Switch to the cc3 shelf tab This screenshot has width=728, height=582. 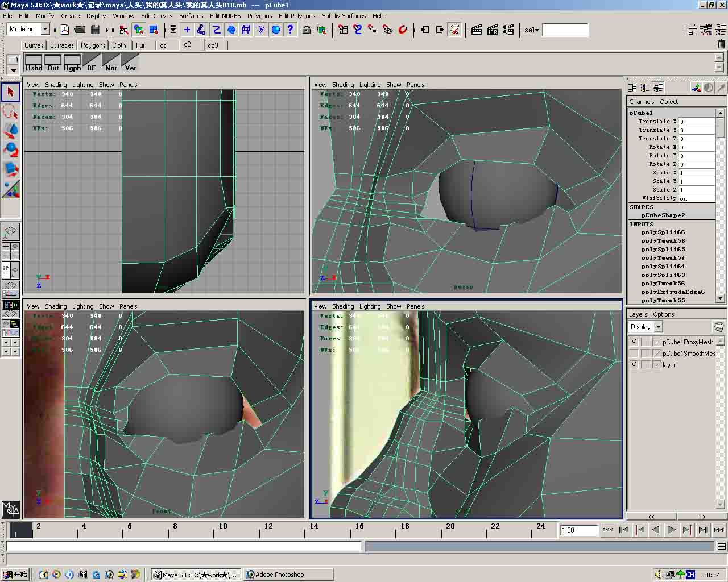point(213,45)
